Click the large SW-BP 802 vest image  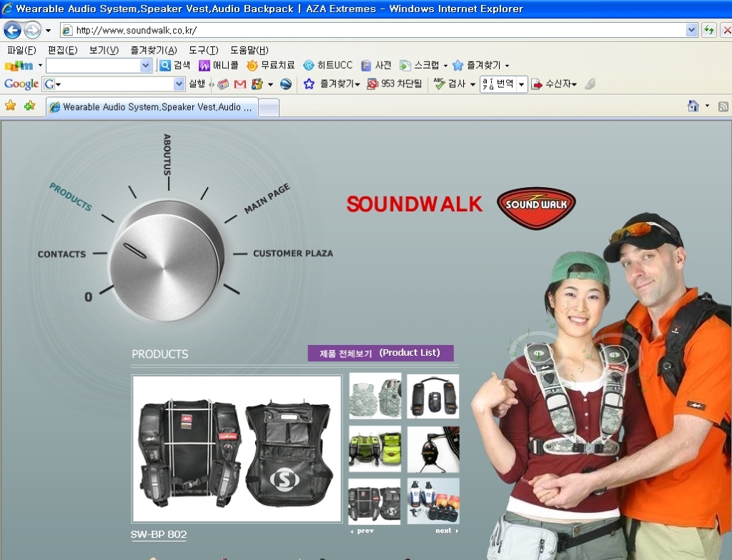237,449
